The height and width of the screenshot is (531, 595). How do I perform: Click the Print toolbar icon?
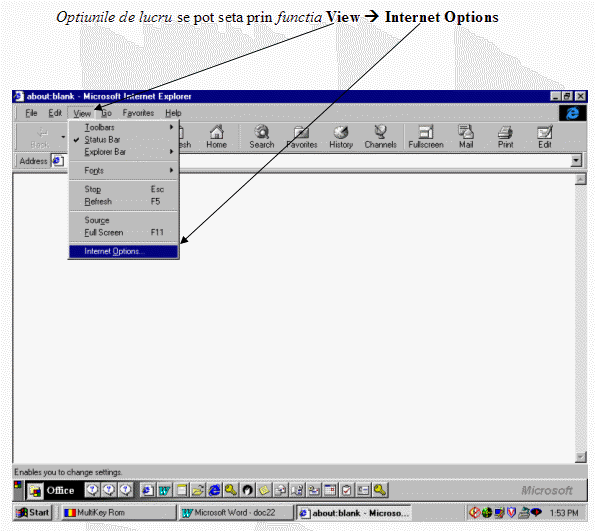tap(505, 137)
